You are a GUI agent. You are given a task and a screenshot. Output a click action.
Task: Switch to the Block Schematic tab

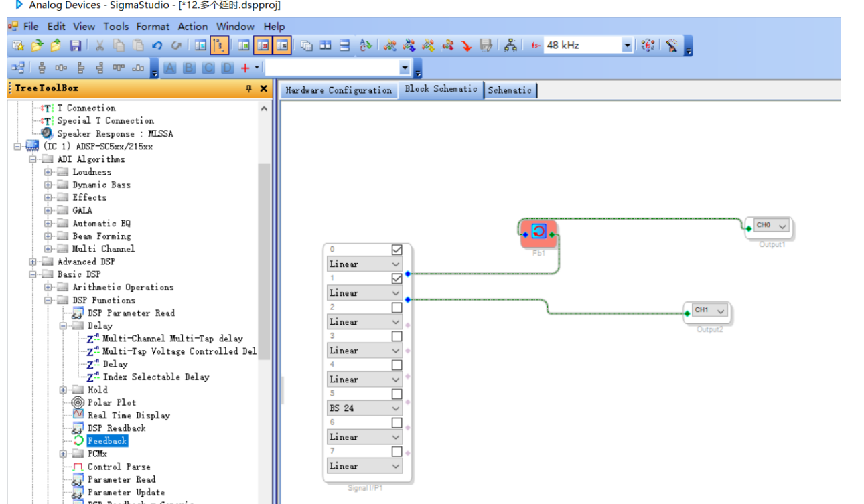[x=441, y=89]
